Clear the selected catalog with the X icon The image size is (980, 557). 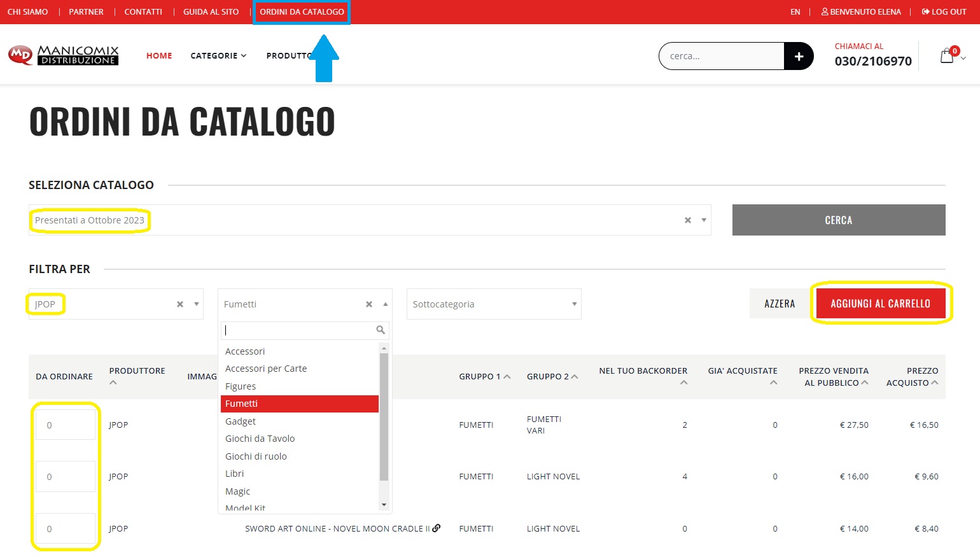687,220
